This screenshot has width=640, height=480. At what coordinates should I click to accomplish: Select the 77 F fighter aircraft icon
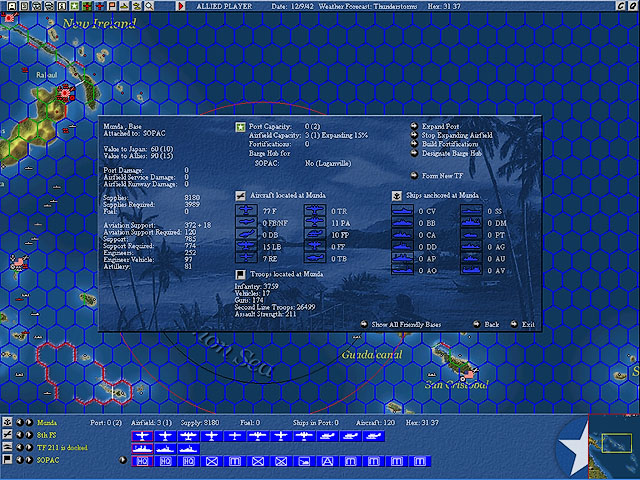pyautogui.click(x=247, y=211)
